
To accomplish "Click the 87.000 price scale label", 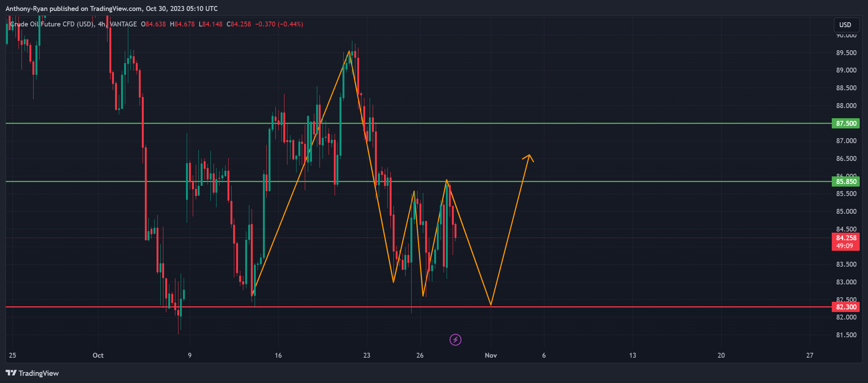I will (846, 141).
